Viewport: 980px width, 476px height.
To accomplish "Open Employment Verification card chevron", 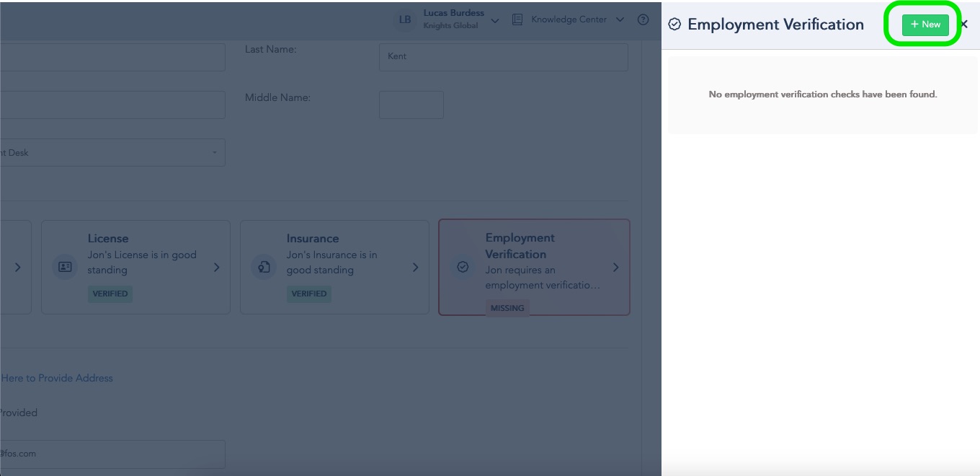I will (616, 268).
